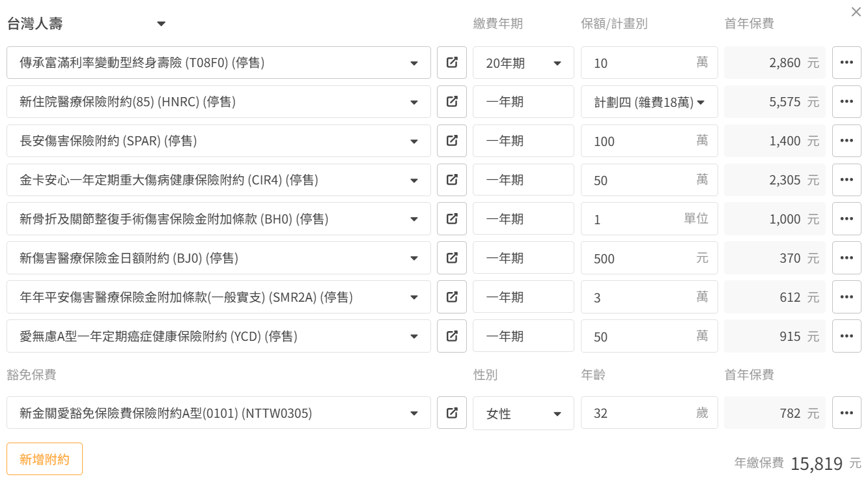This screenshot has width=868, height=481.
Task: Click more options for 愛無慮A型 row
Action: [x=847, y=336]
